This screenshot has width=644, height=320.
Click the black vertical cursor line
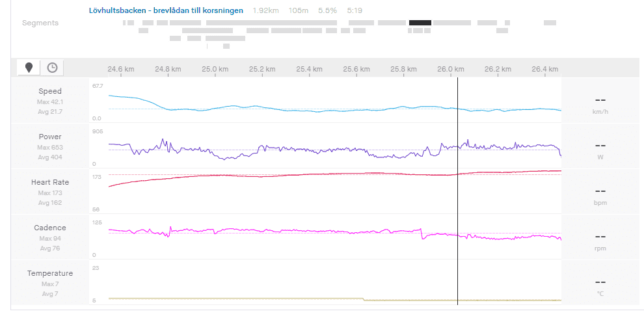457,195
